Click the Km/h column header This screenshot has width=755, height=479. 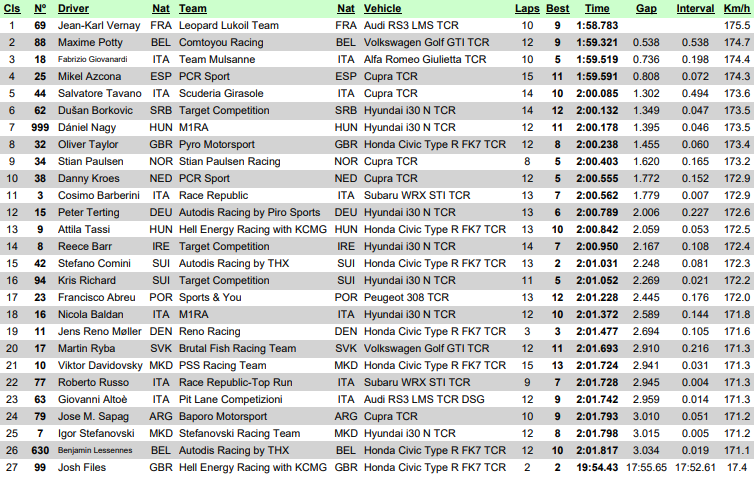click(x=737, y=9)
